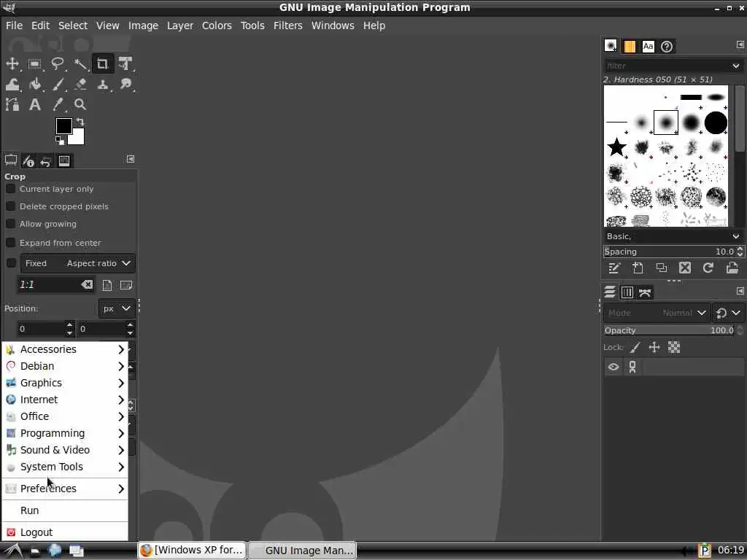
Task: Select the Fuzzy Select wand tool
Action: pyautogui.click(x=80, y=63)
